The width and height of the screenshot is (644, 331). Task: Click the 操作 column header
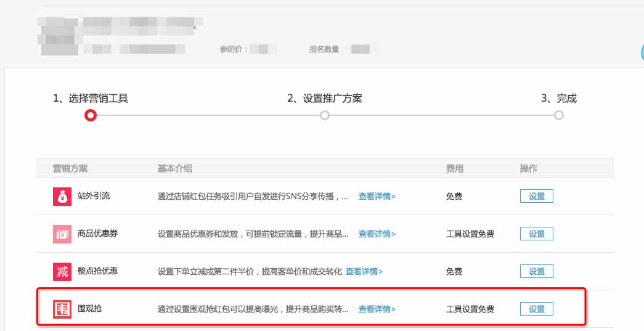[x=529, y=168]
